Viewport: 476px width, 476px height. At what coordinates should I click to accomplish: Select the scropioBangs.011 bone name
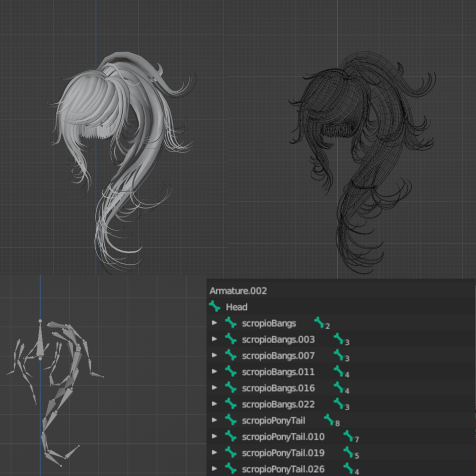click(278, 372)
